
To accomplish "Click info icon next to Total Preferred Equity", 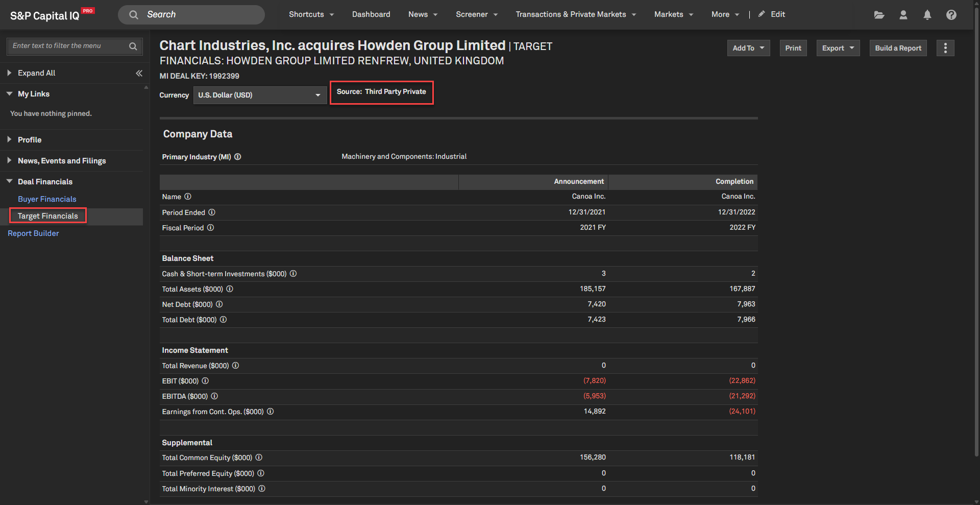I will (261, 473).
